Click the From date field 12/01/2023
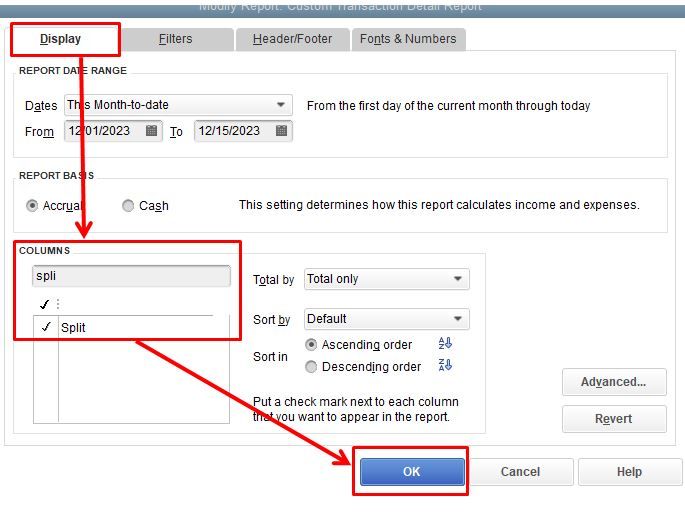Image resolution: width=685 pixels, height=514 pixels. tap(114, 131)
